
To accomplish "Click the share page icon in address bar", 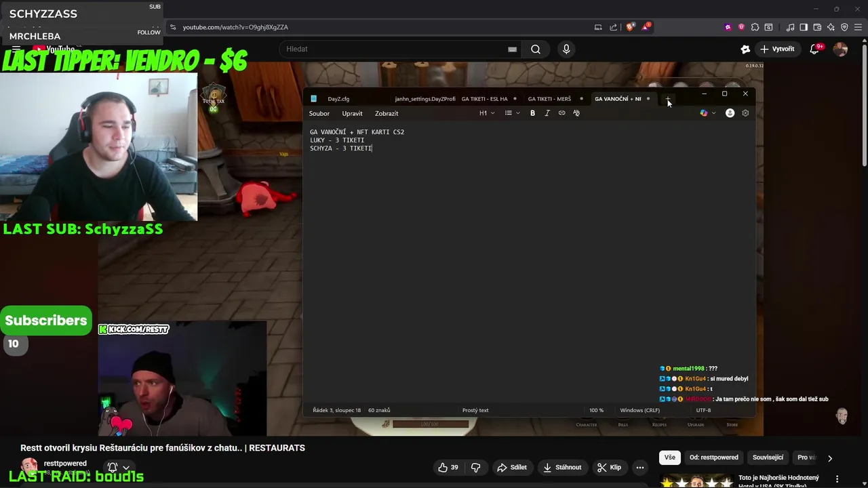I will click(x=614, y=27).
